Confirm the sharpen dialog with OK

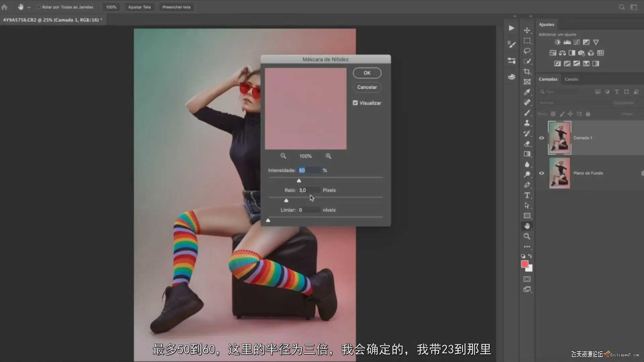click(x=367, y=73)
